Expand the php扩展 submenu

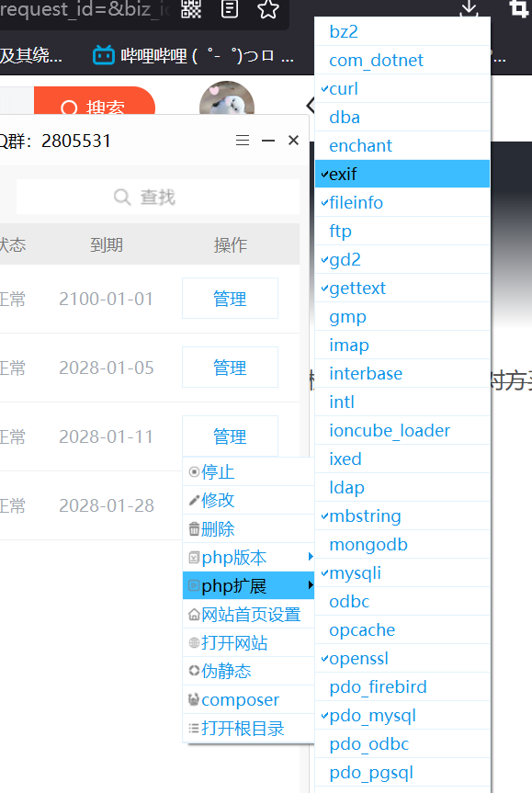point(248,585)
